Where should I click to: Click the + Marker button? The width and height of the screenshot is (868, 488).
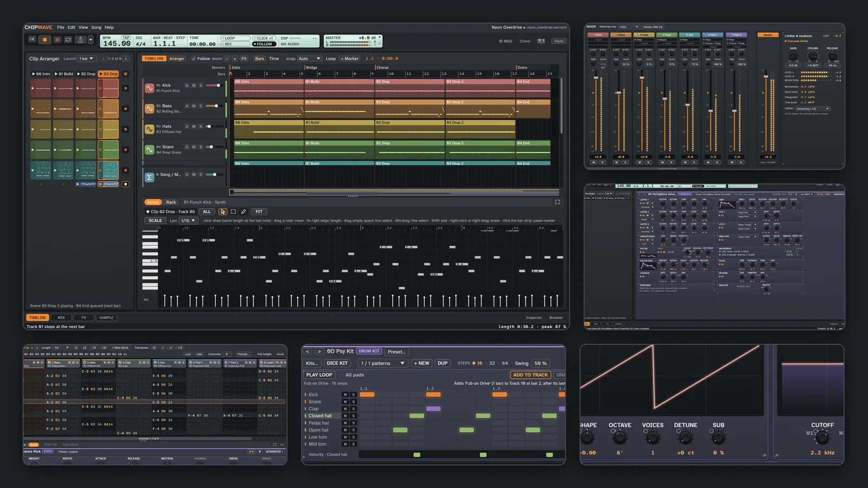[349, 59]
